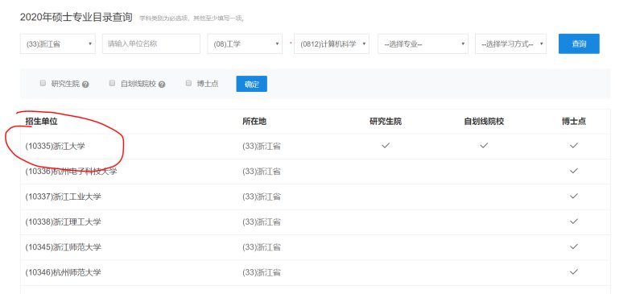Open (10346)杭州师范大学 entry
644x294 pixels.
click(x=63, y=272)
